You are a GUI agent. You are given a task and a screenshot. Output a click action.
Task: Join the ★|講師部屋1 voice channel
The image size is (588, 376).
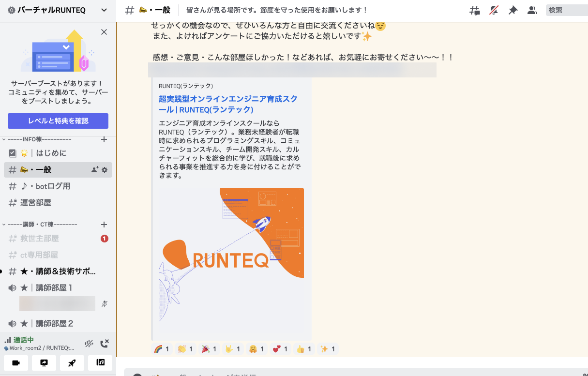coord(58,288)
